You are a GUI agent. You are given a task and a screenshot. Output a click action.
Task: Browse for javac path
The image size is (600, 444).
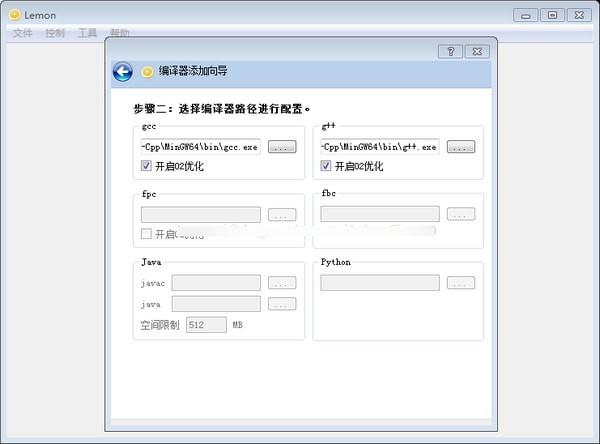(282, 282)
